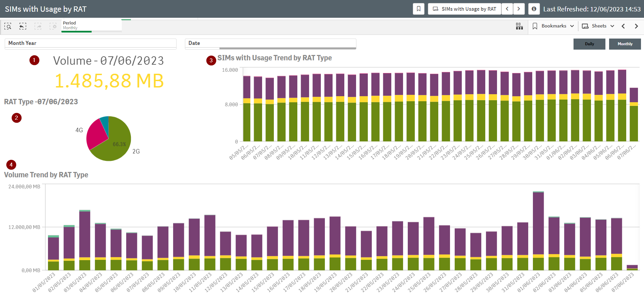Open the Date filter pane
644x302 pixels.
click(x=270, y=43)
